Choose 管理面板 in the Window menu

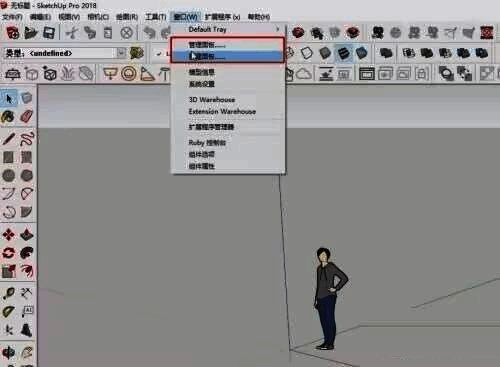pos(227,45)
